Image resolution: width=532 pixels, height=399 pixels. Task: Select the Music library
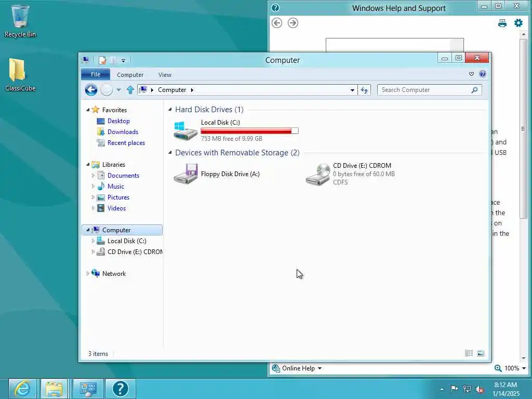pos(116,187)
